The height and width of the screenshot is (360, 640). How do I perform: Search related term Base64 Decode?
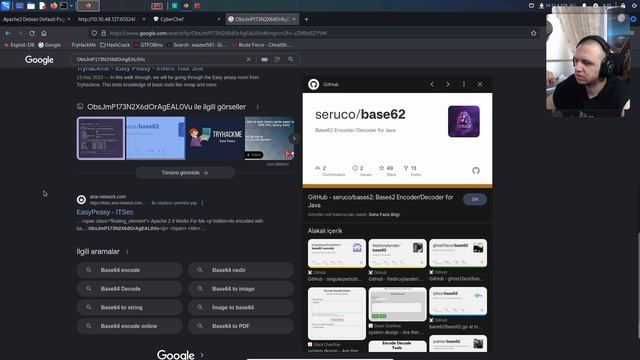click(x=129, y=289)
